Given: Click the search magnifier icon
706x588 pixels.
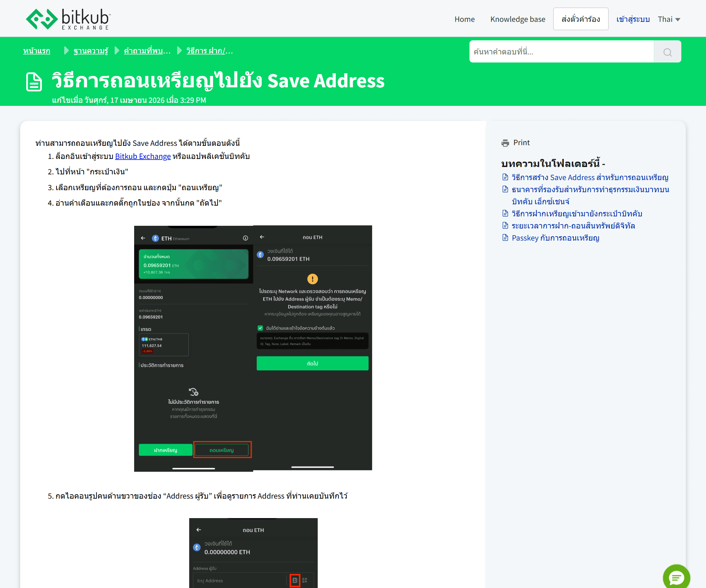Looking at the screenshot, I should pyautogui.click(x=667, y=52).
